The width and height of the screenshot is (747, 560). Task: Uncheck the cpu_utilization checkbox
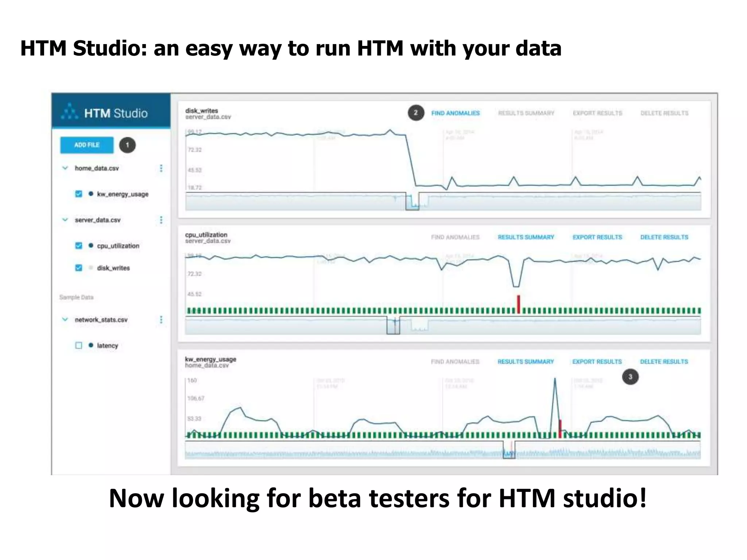78,245
